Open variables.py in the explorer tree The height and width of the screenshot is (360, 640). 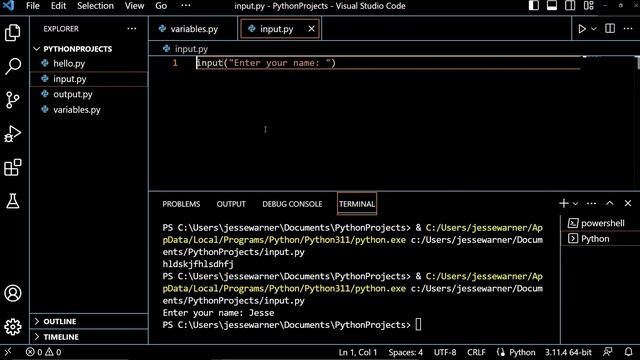tap(77, 110)
